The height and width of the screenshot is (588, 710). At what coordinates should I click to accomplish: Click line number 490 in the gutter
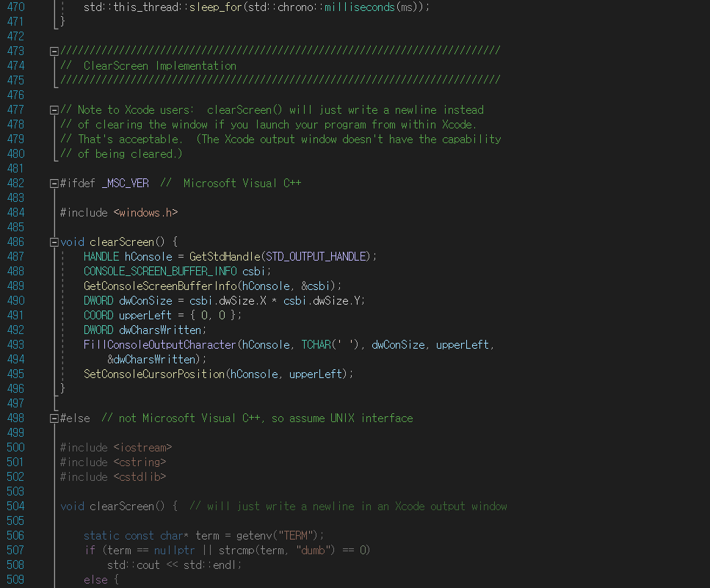tap(15, 300)
